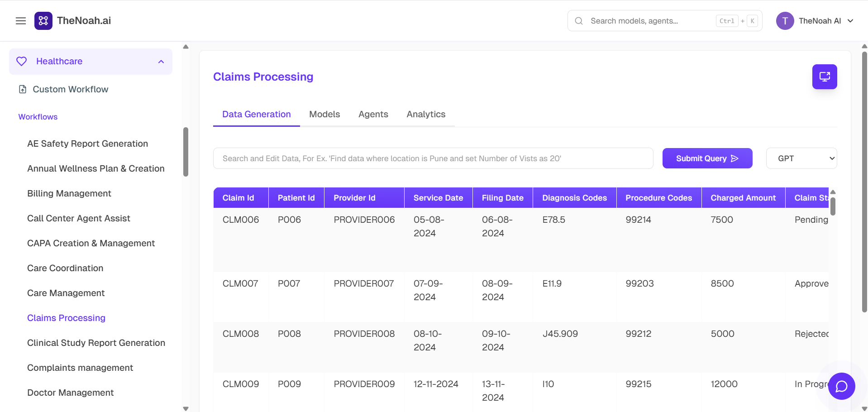The height and width of the screenshot is (412, 868).
Task: Click the TheNoah.ai logo icon
Action: click(x=43, y=20)
